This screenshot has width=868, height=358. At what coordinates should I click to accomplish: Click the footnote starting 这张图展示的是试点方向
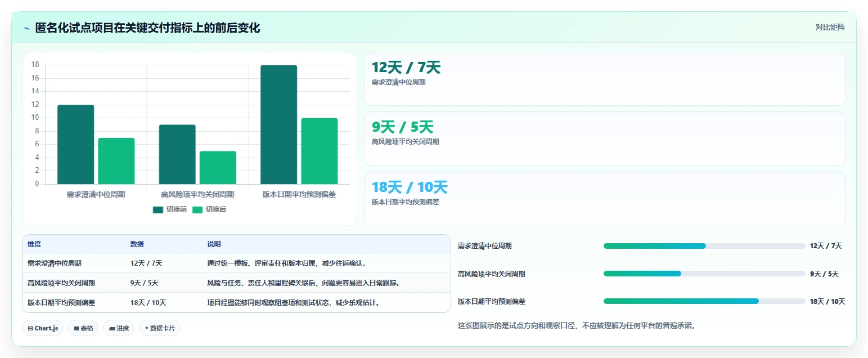coord(577,325)
